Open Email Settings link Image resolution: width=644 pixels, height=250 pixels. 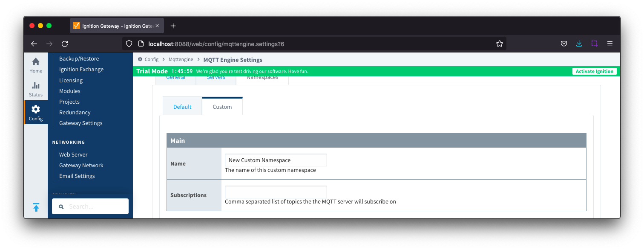pyautogui.click(x=77, y=176)
